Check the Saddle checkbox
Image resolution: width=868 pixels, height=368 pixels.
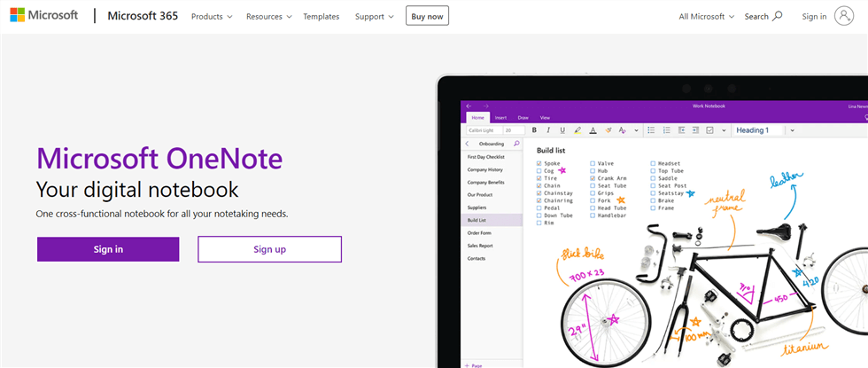653,178
